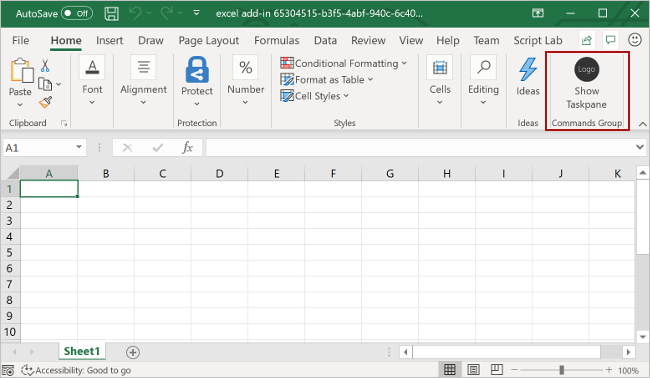
Task: Open Ribbon Display Options icon in title bar
Action: 538,13
